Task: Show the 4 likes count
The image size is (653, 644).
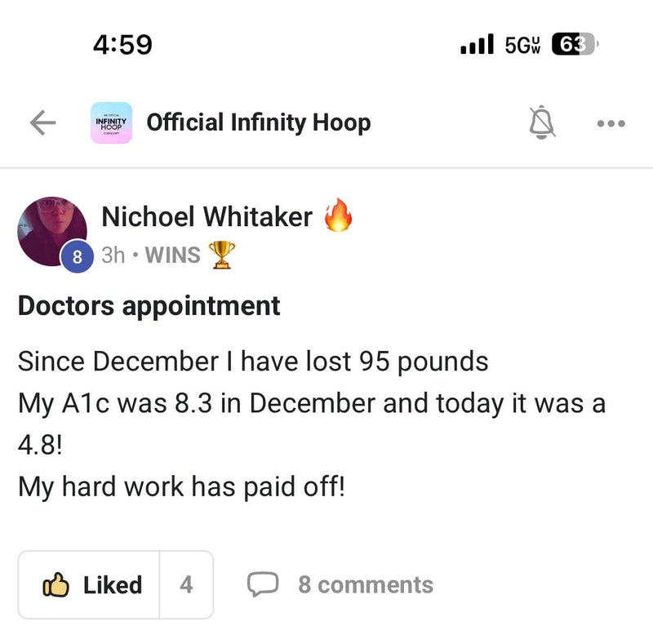Action: point(186,584)
